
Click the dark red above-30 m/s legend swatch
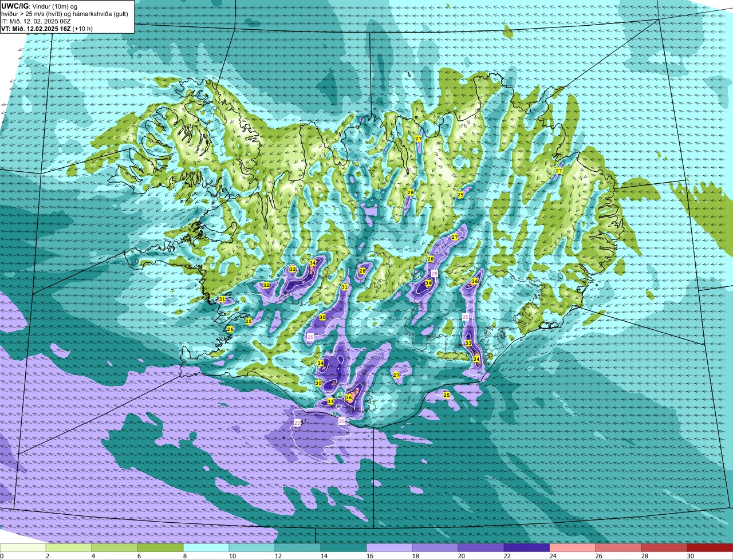710,548
